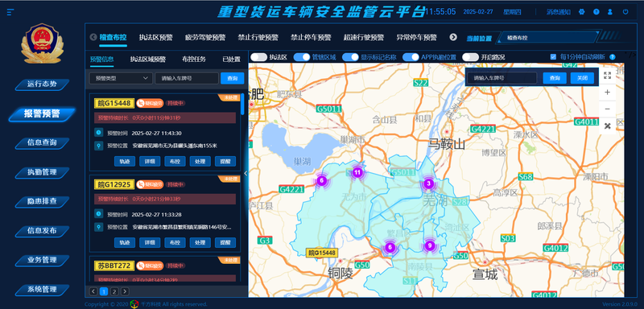Uncheck the 每1分钟自动刷新 checkbox
The width and height of the screenshot is (644, 309).
[x=553, y=56]
